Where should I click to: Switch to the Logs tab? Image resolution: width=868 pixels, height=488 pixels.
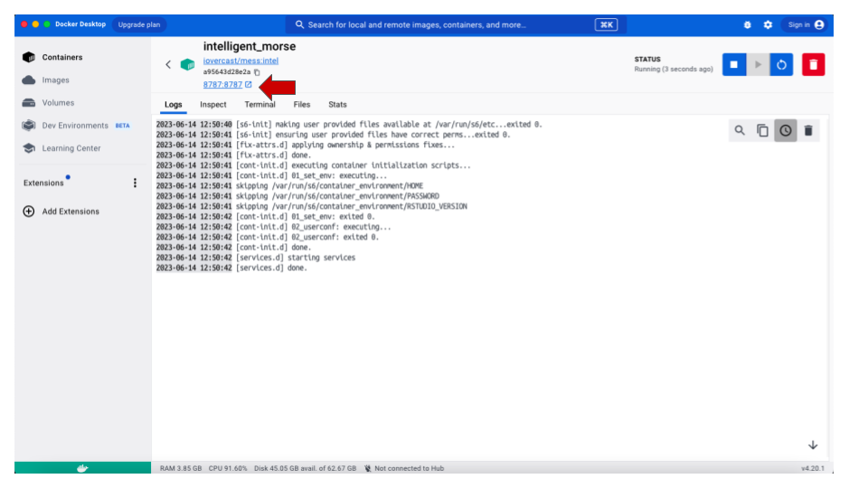point(174,105)
